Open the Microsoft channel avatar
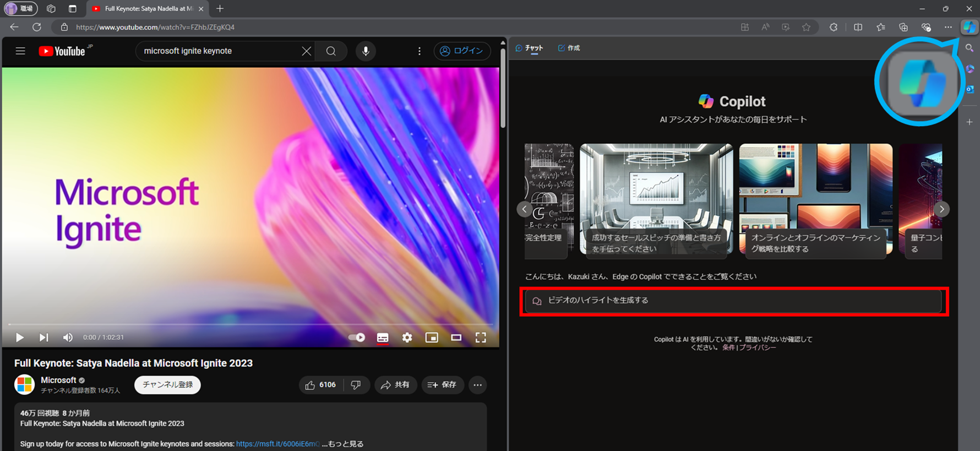The image size is (980, 451). pos(24,384)
